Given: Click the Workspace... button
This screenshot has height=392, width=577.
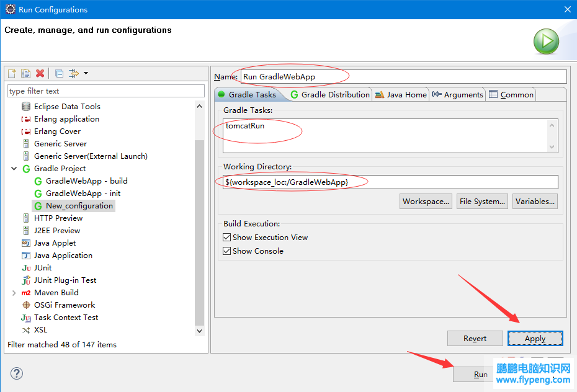Looking at the screenshot, I should [426, 202].
